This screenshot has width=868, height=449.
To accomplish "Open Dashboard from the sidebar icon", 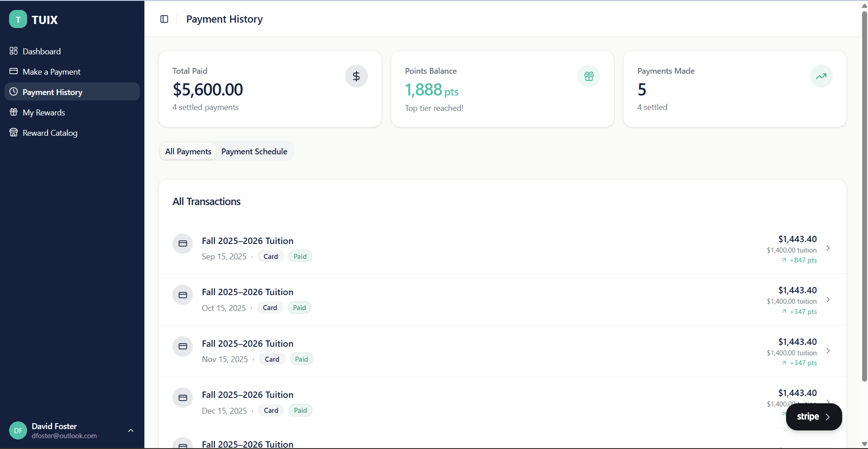I will click(14, 51).
